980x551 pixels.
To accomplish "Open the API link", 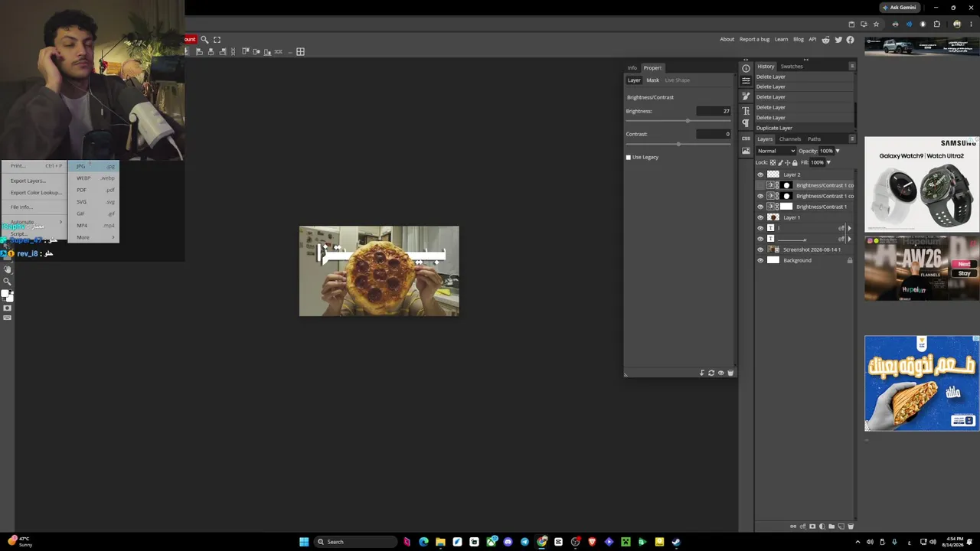I will (x=812, y=40).
